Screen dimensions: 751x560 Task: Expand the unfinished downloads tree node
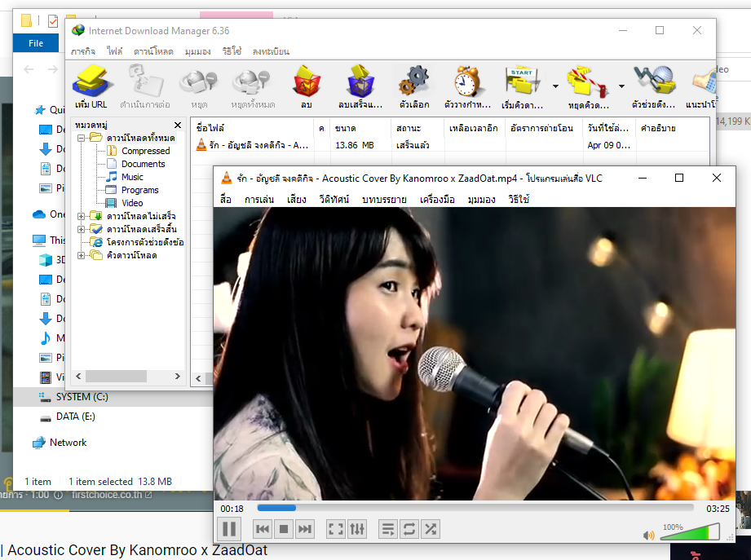[81, 216]
